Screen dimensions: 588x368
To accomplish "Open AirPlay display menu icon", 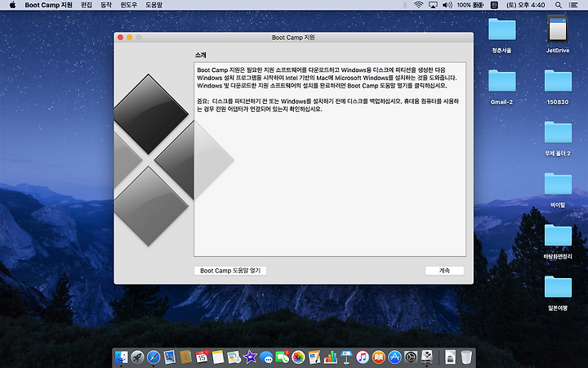I will (433, 5).
